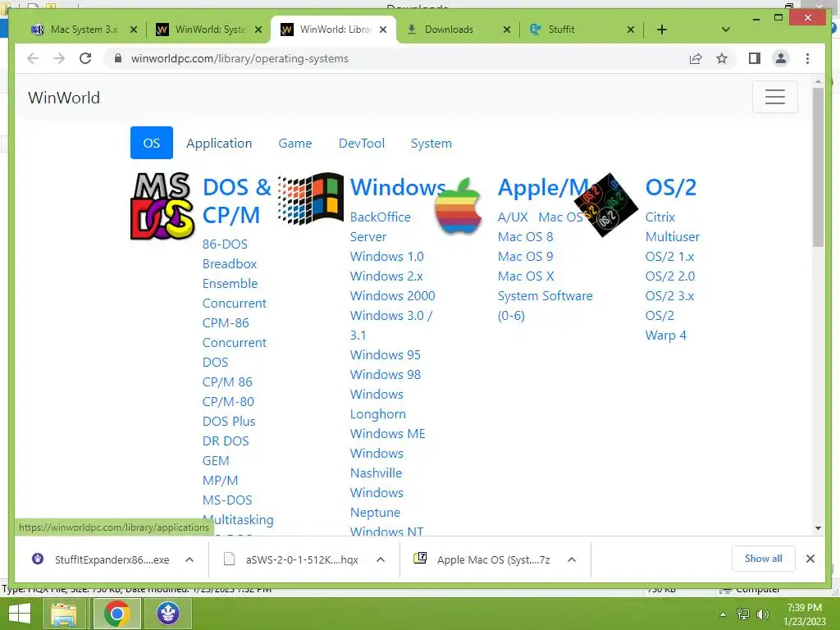Open the Chrome profile menu

coord(781,58)
